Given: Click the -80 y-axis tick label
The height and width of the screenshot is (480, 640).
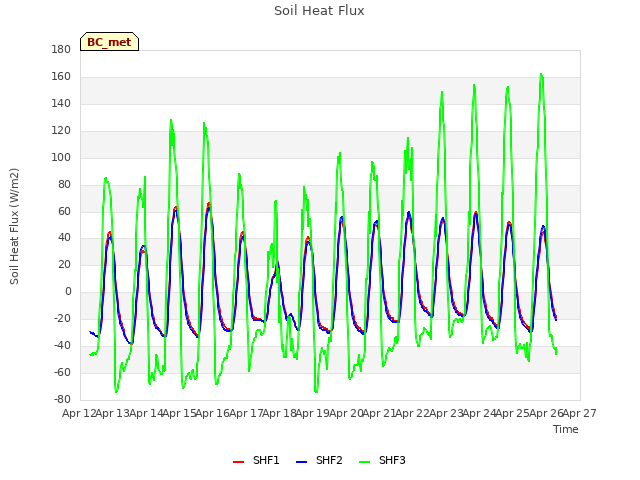Looking at the screenshot, I should pos(62,399).
